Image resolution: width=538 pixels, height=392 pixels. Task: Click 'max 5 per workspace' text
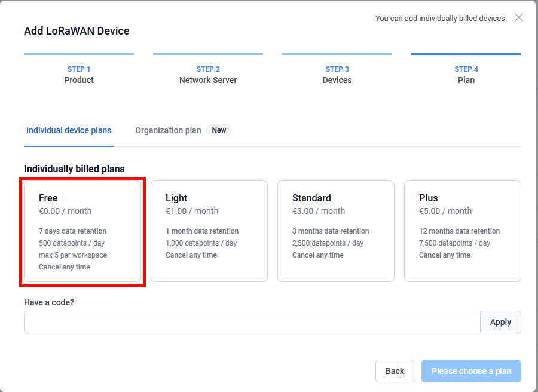coord(73,255)
